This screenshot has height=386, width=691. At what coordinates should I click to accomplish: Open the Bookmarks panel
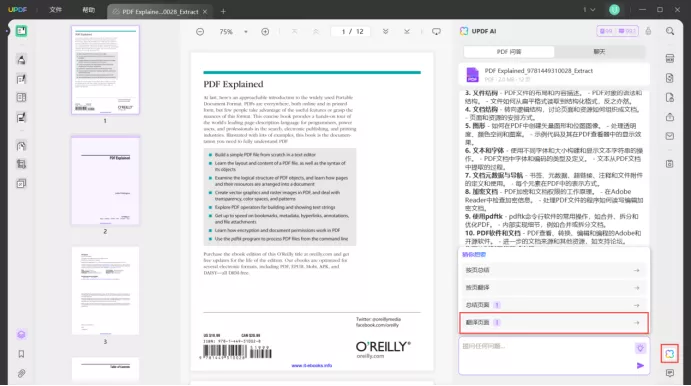(21, 354)
